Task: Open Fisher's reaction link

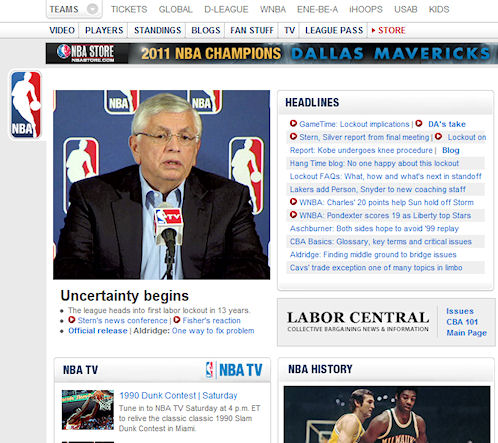Action: click(211, 320)
